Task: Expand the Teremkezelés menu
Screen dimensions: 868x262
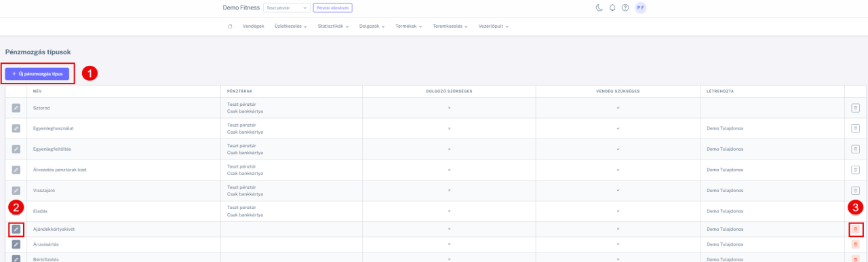Action: pos(450,26)
